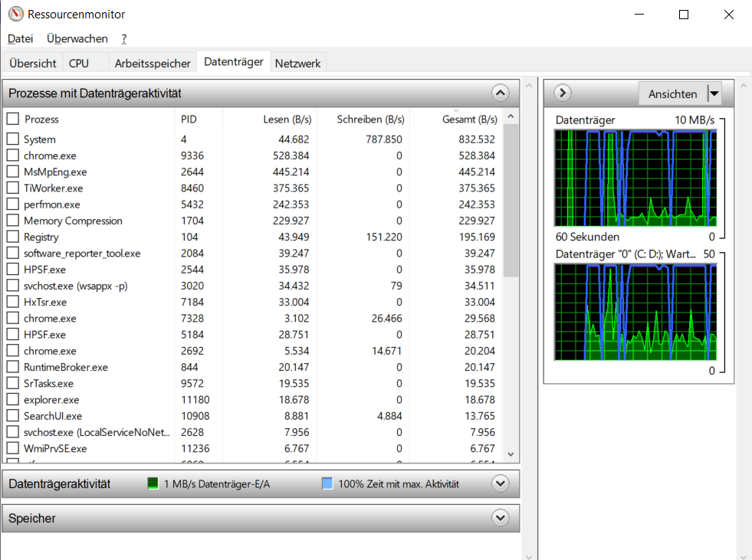Click the 151.220 Registry write value
Screen dimensions: 752x560
pos(384,237)
